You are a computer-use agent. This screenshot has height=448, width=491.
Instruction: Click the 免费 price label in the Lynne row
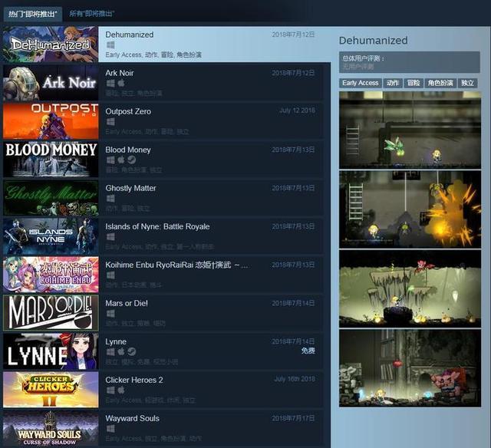click(x=308, y=351)
